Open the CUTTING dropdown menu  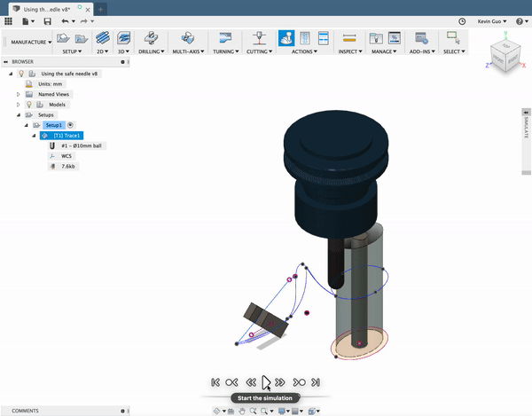click(x=259, y=51)
